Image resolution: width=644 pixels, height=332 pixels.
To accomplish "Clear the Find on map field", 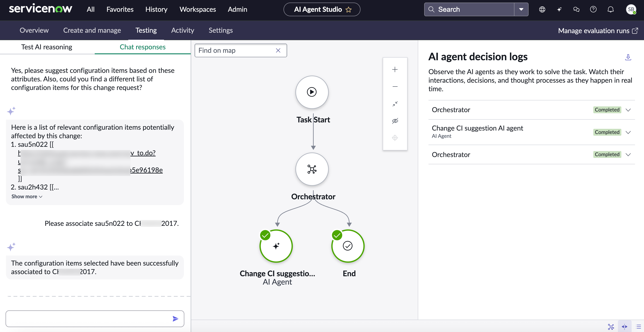I will tap(278, 50).
